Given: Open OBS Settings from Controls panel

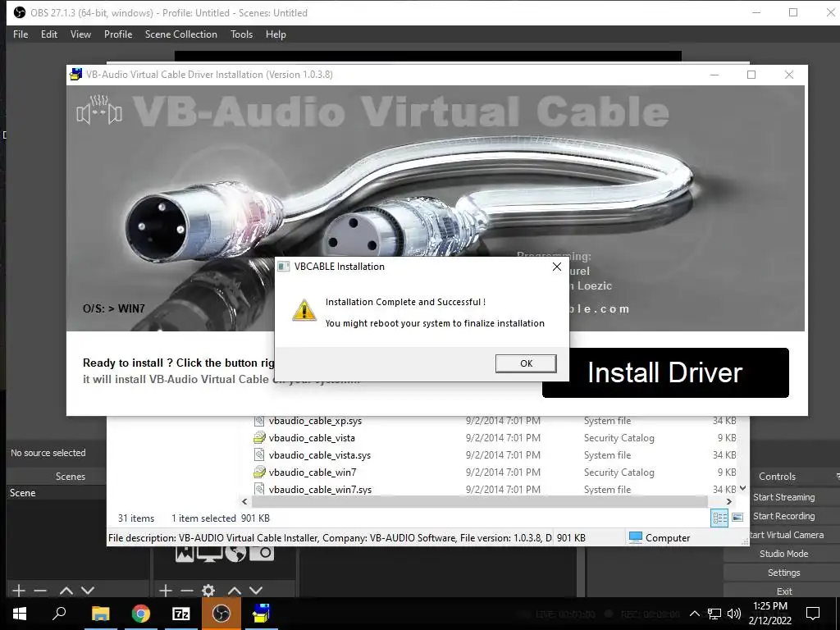Looking at the screenshot, I should point(783,573).
